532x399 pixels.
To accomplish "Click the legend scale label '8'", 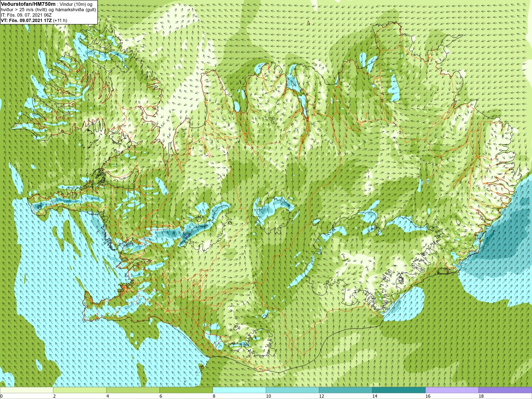I will (x=214, y=396).
